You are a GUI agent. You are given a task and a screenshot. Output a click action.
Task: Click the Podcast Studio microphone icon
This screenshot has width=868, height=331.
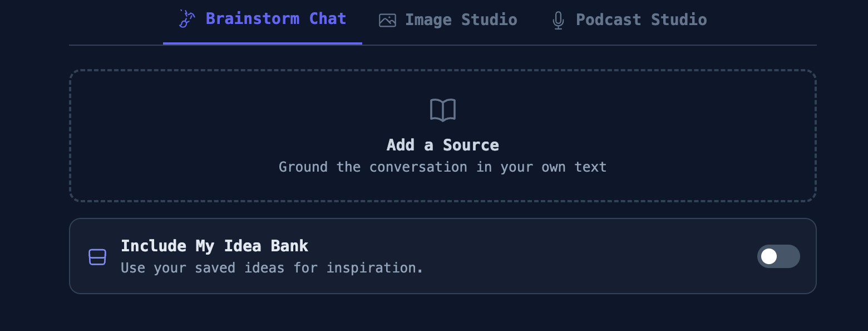(558, 21)
